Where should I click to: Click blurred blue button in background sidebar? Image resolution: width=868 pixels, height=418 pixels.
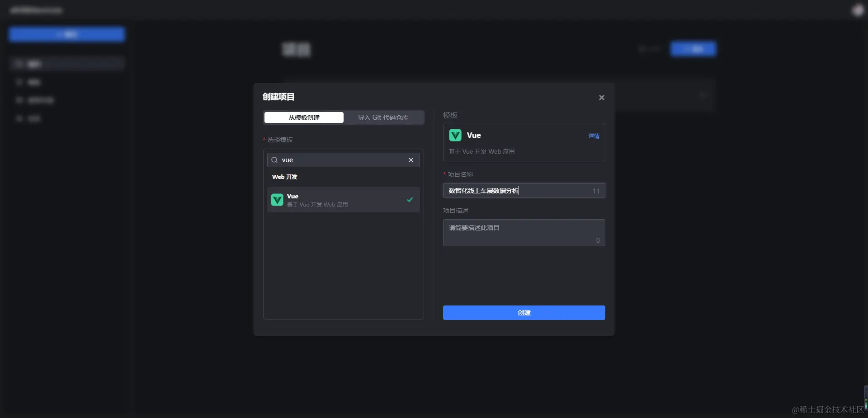(66, 34)
